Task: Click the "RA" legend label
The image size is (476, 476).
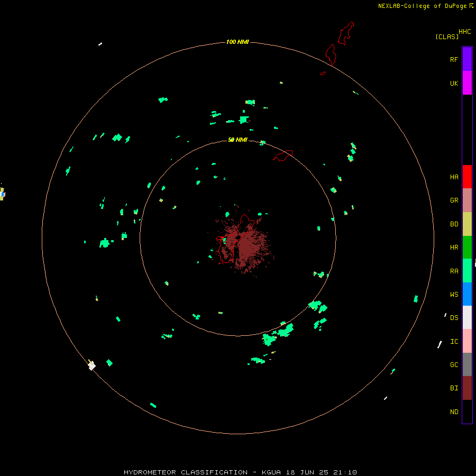Action: tap(454, 271)
